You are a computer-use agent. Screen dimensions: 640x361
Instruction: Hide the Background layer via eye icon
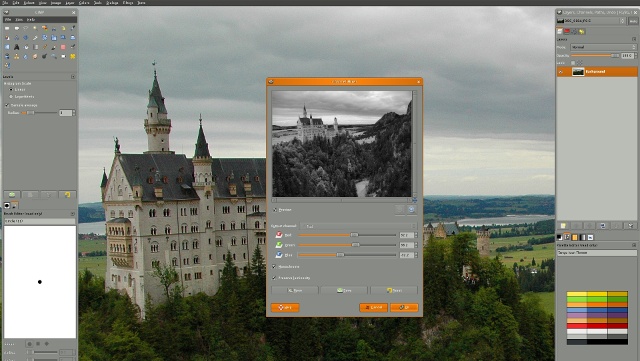pos(562,72)
